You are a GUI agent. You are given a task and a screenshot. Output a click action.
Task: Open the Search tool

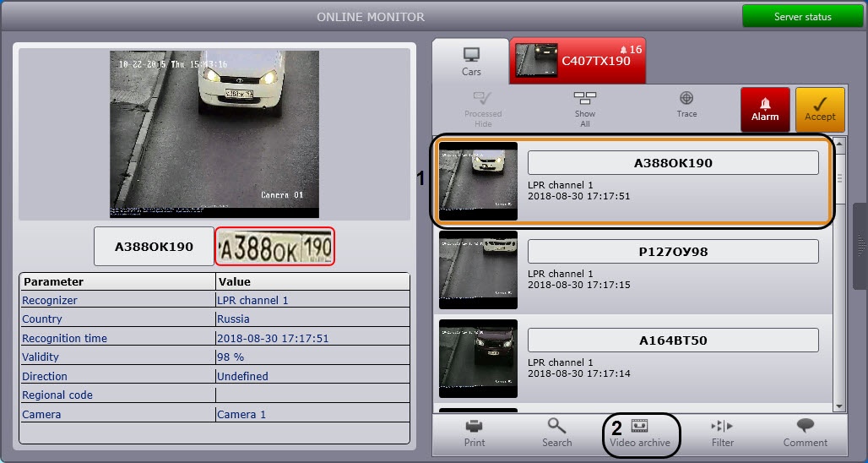[x=557, y=433]
